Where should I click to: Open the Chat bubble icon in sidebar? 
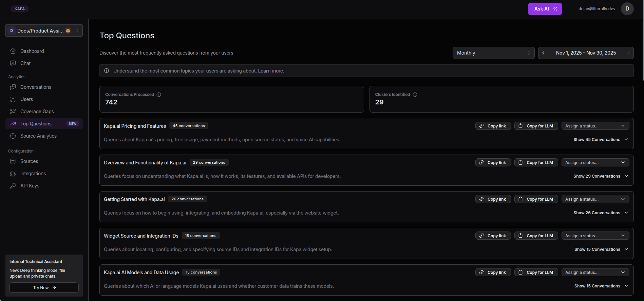(13, 63)
